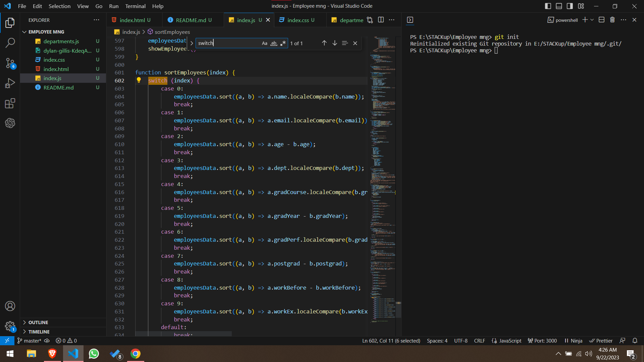Open the Manage gear icon
Screen dimensions: 644x362
[x=10, y=326]
